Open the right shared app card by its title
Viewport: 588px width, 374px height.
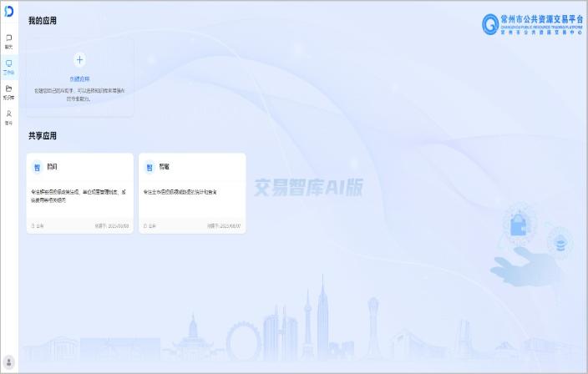165,167
